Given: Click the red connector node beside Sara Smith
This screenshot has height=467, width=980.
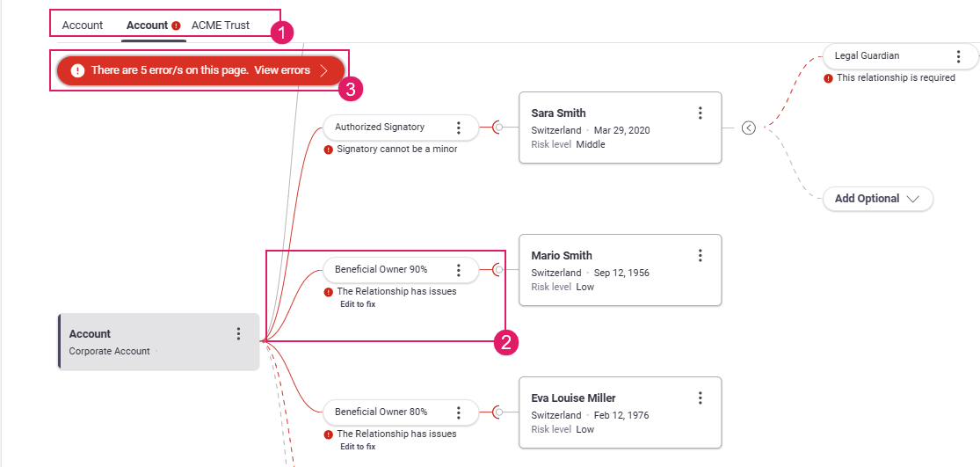Looking at the screenshot, I should [498, 128].
